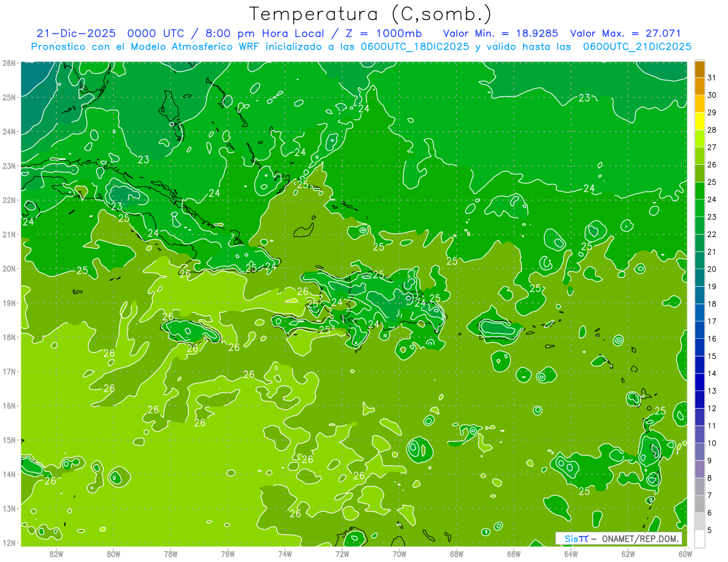
Task: Select the 'Valor Max. = 27.071' text
Action: click(626, 33)
